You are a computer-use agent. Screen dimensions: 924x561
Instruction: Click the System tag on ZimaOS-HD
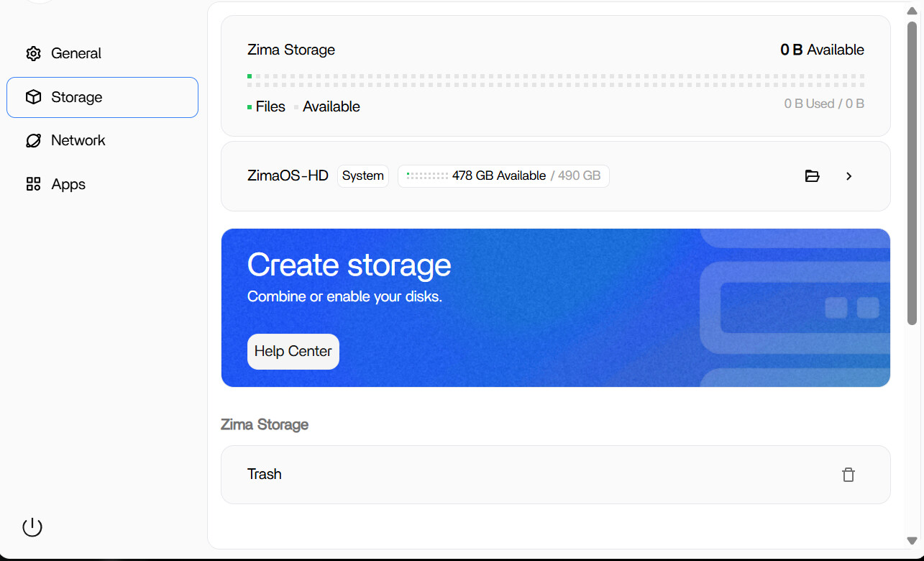[363, 176]
